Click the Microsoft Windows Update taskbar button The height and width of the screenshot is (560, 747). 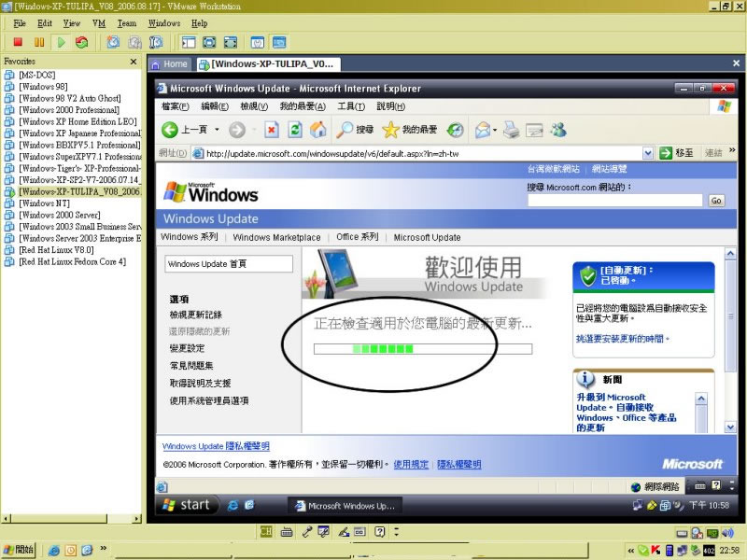[x=345, y=506]
